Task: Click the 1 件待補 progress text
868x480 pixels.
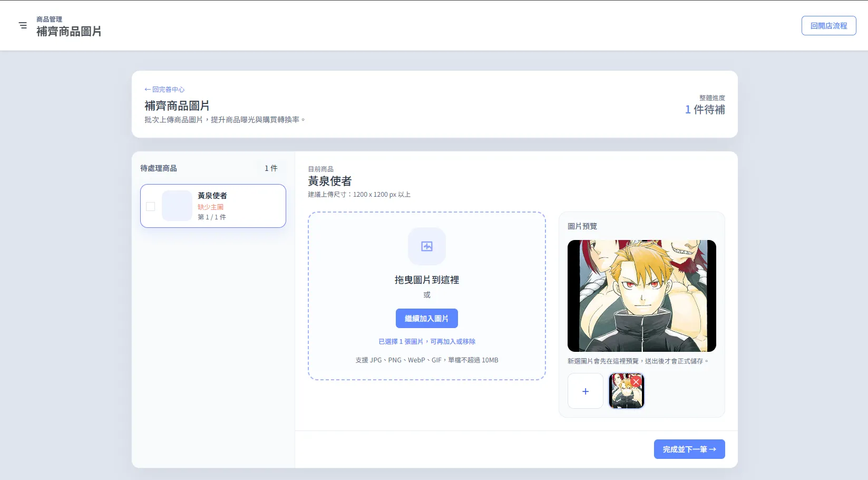Action: 705,110
